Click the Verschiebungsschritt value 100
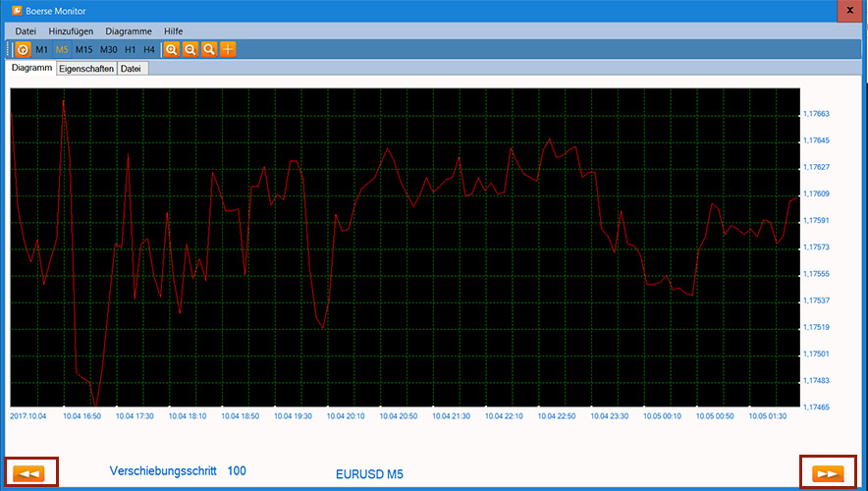 coord(237,471)
